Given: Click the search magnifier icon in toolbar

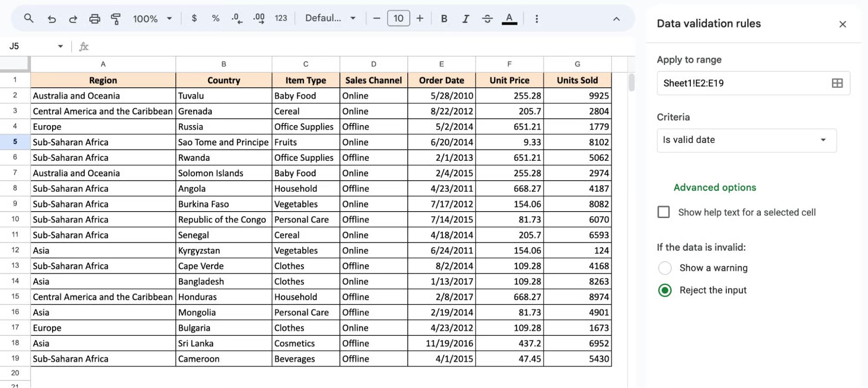Looking at the screenshot, I should [x=29, y=18].
